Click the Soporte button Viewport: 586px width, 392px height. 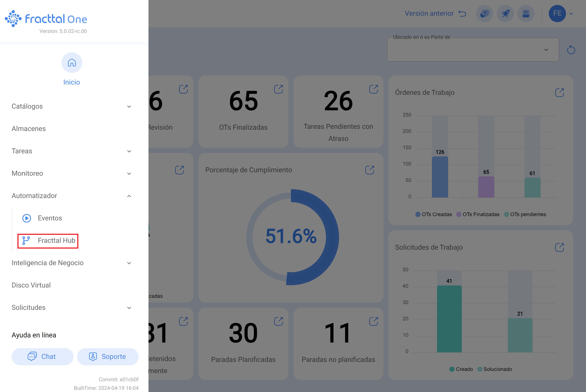click(108, 357)
